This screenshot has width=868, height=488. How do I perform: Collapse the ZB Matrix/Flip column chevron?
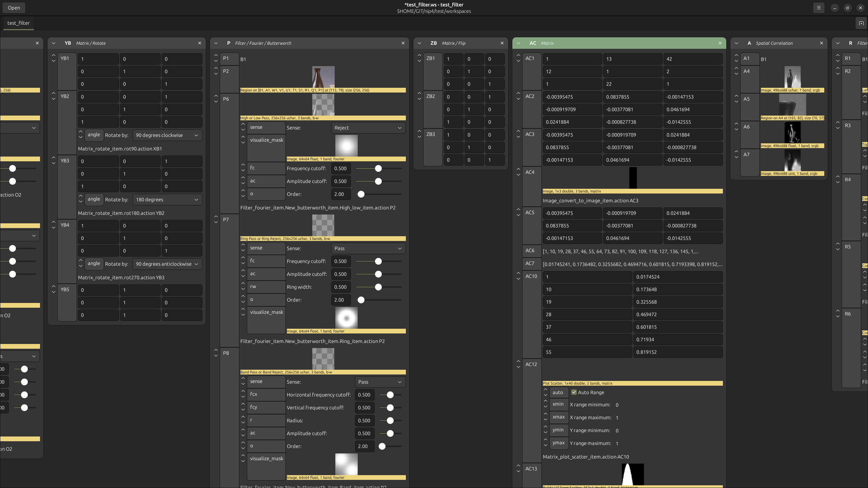pos(419,43)
